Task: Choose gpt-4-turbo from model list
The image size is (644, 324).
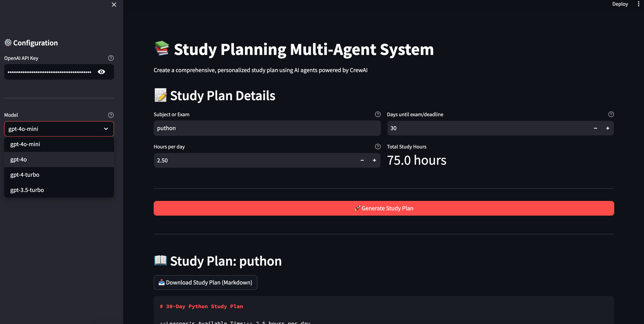Action: pyautogui.click(x=59, y=175)
